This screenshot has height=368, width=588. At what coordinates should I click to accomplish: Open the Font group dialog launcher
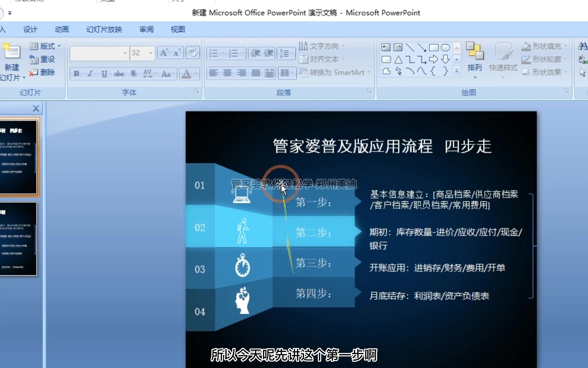click(x=197, y=91)
